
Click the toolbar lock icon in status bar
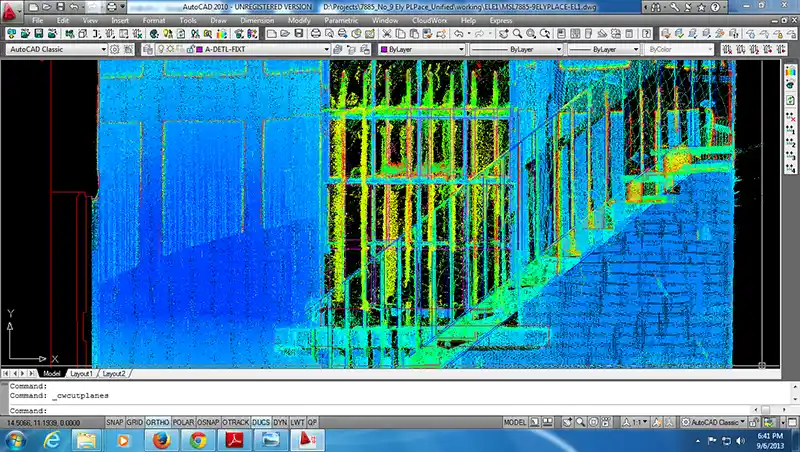(754, 422)
